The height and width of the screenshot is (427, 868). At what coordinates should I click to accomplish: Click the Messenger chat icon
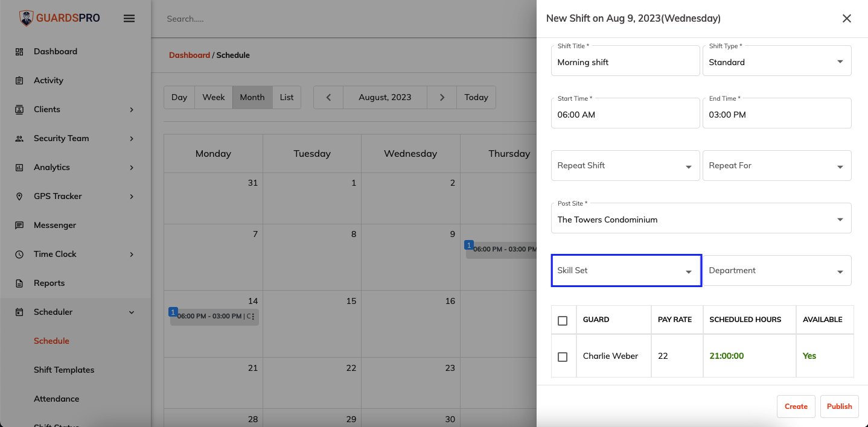[x=19, y=226]
